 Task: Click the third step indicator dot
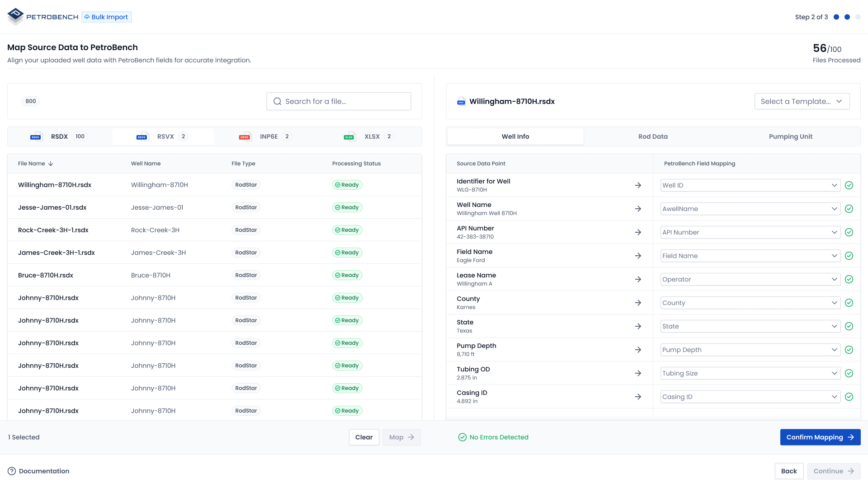point(858,17)
